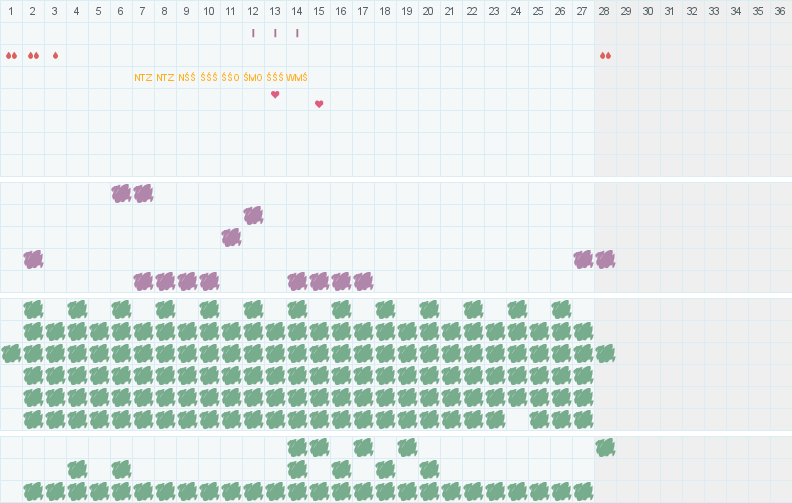Select the day 20 column header
The image size is (792, 503).
[x=429, y=11]
